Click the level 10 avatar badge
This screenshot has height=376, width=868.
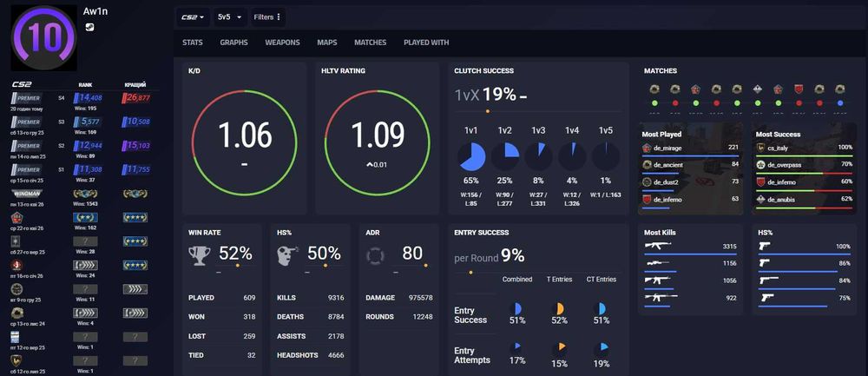click(44, 37)
